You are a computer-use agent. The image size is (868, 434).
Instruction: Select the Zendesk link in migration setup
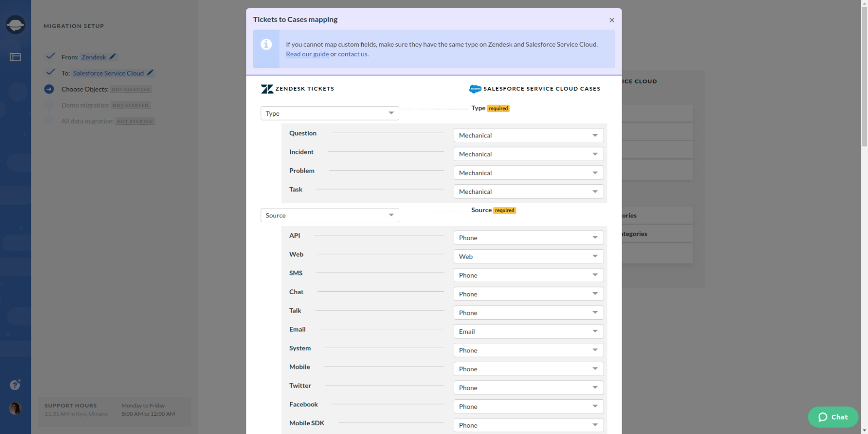94,57
